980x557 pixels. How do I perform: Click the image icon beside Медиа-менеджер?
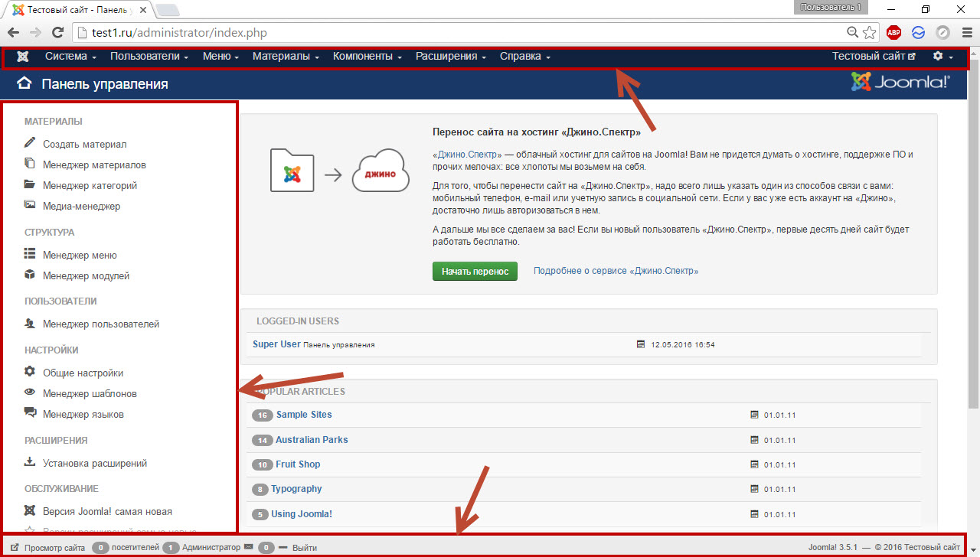[30, 205]
